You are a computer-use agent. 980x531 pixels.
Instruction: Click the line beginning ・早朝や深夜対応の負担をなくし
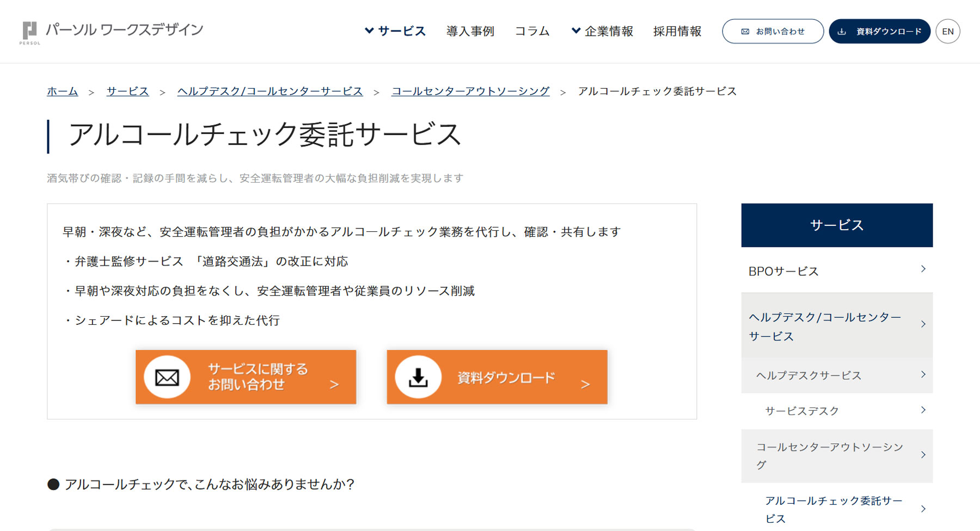tap(269, 291)
